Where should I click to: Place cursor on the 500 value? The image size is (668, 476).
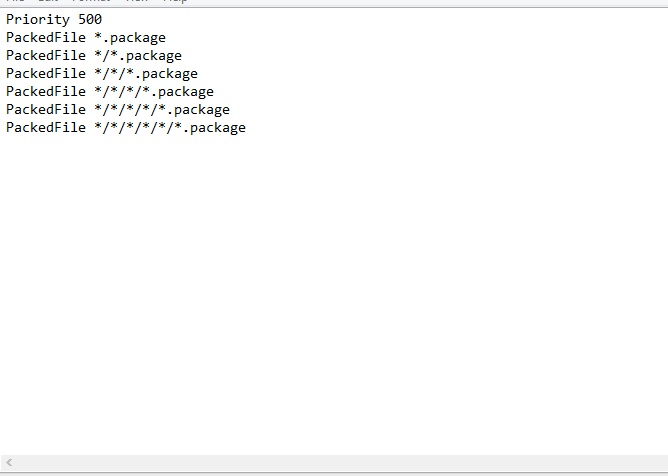point(90,20)
